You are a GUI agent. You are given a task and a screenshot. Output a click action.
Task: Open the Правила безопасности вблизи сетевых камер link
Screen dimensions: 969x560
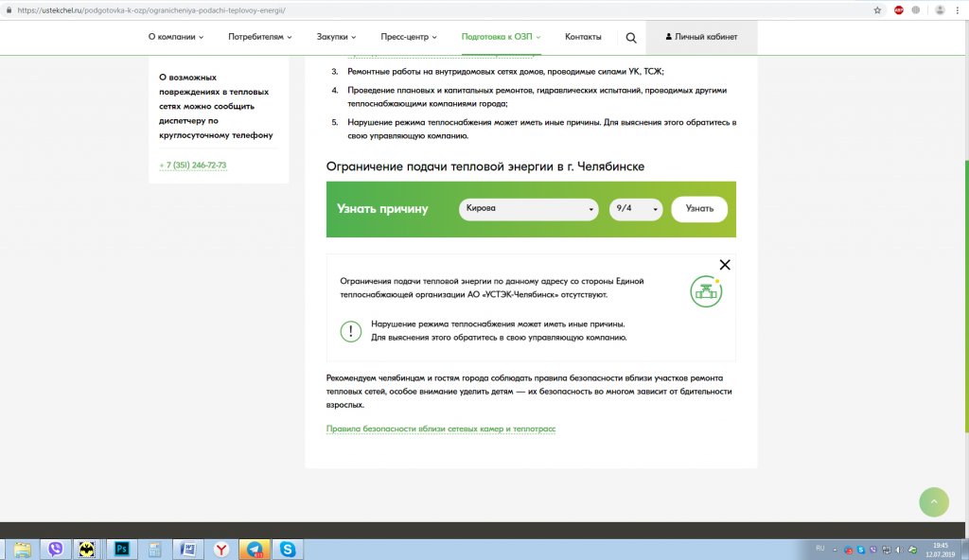[441, 429]
